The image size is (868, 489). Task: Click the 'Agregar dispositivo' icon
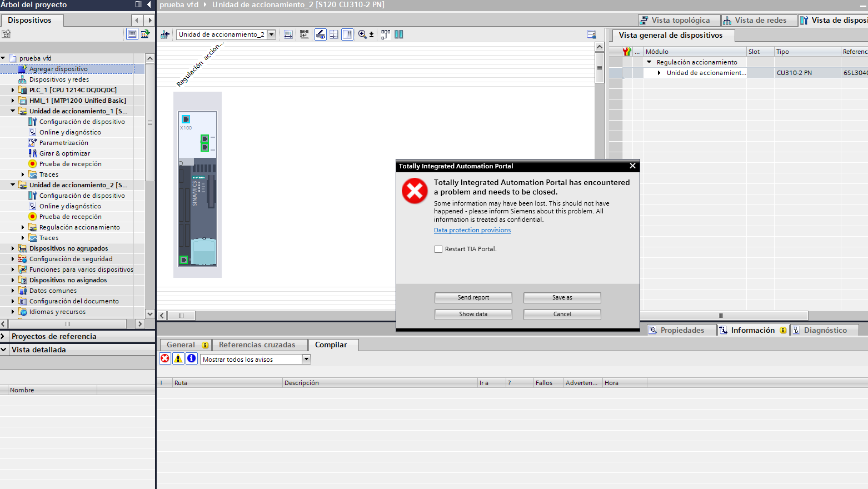(x=23, y=69)
